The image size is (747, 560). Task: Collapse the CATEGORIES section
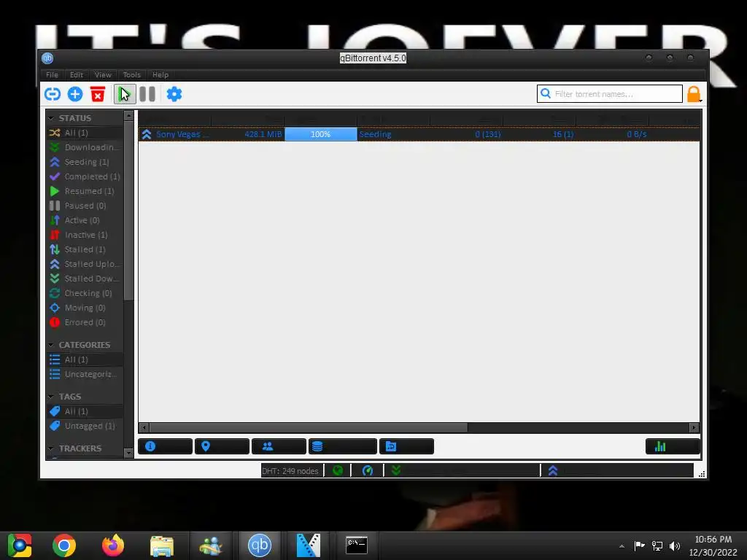(51, 345)
